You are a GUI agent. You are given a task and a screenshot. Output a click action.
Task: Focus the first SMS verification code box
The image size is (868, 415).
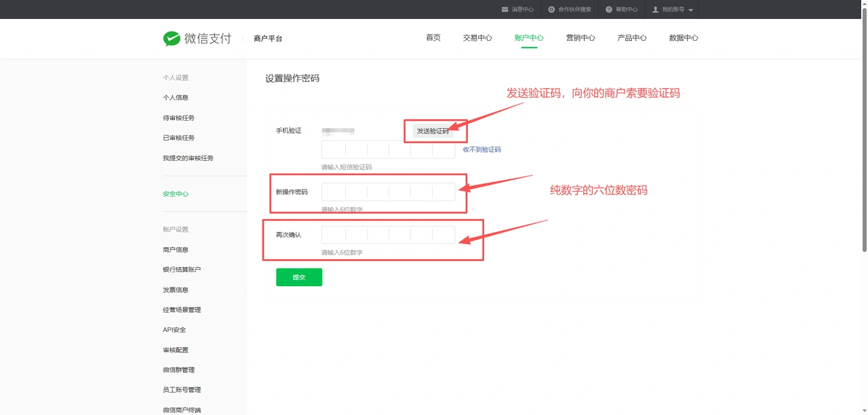(x=334, y=150)
